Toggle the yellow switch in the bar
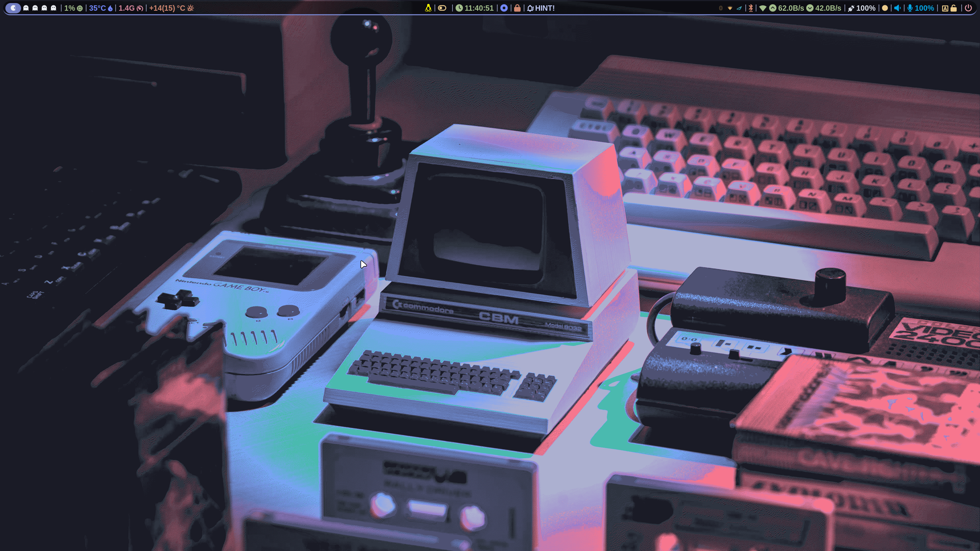Image resolution: width=980 pixels, height=551 pixels. (x=442, y=8)
